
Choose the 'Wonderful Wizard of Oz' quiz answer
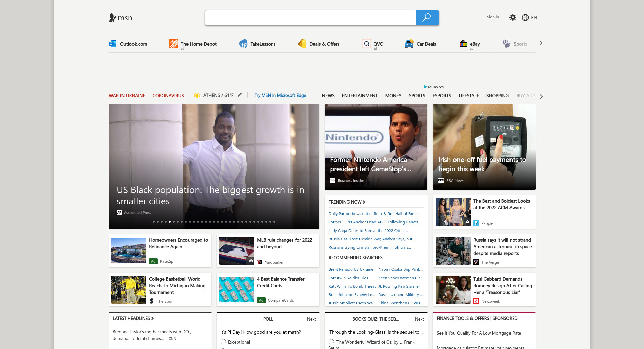tap(331, 342)
